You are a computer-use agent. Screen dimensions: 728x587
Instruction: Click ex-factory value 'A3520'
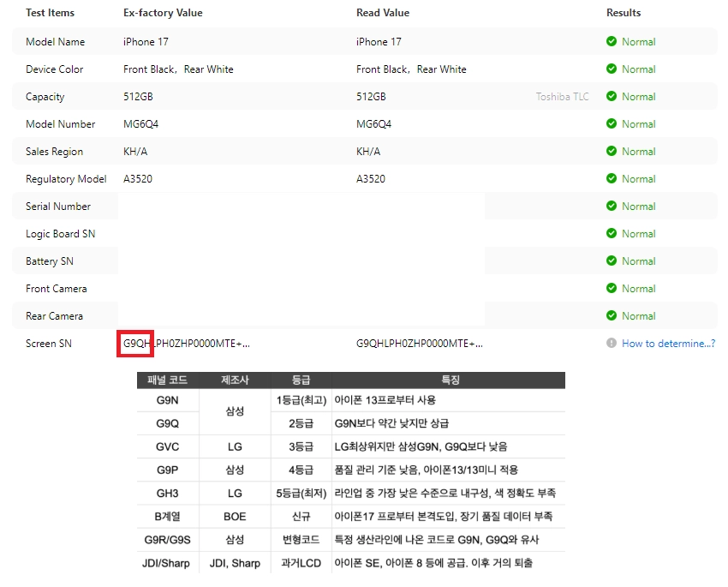point(137,179)
